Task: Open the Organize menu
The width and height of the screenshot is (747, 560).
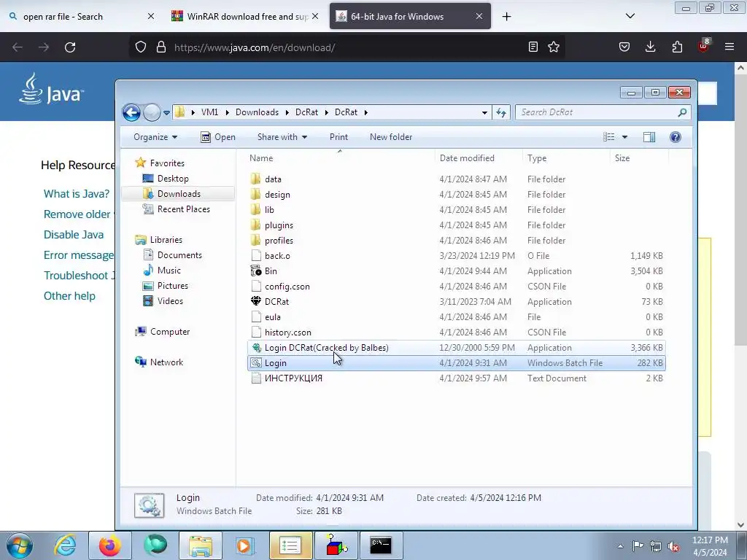Action: (155, 137)
